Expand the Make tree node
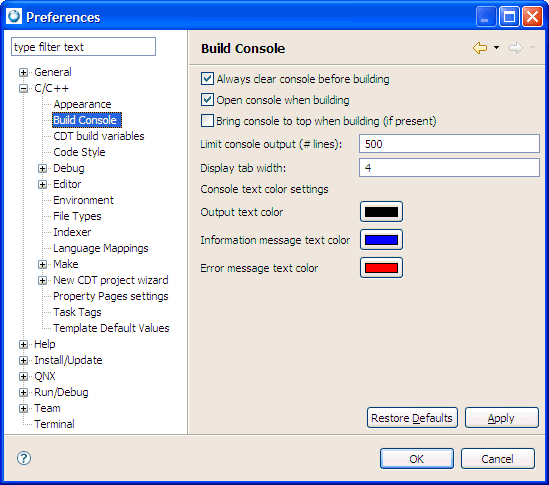Image resolution: width=549 pixels, height=485 pixels. click(42, 264)
